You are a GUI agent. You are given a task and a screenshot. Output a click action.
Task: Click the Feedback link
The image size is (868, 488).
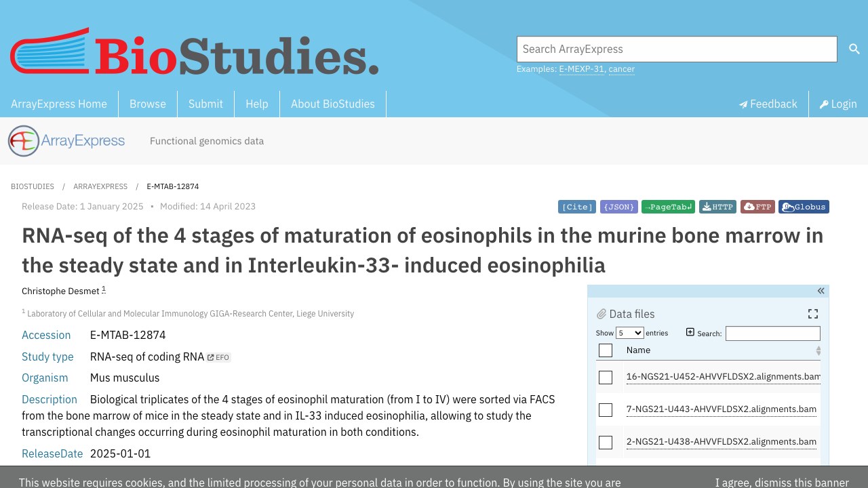pyautogui.click(x=768, y=104)
